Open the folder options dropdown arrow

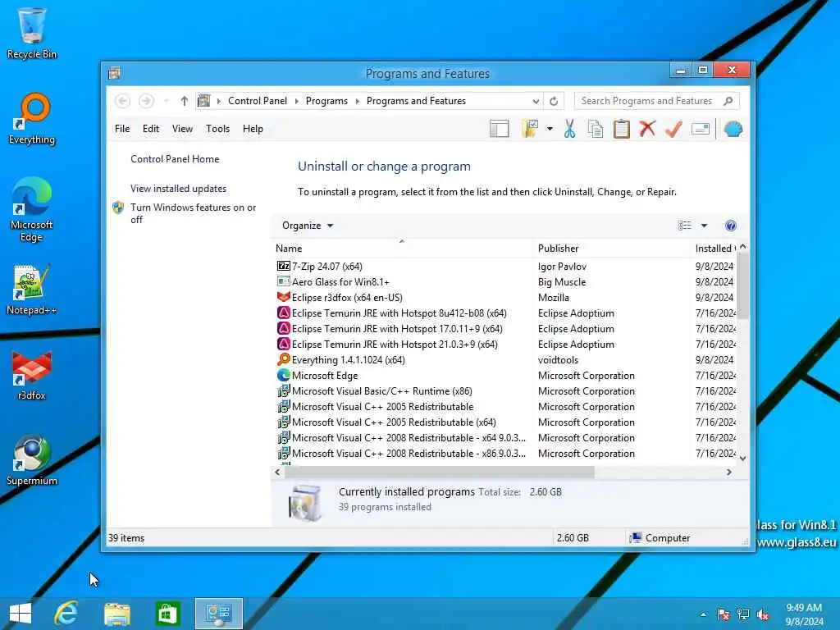coord(550,129)
